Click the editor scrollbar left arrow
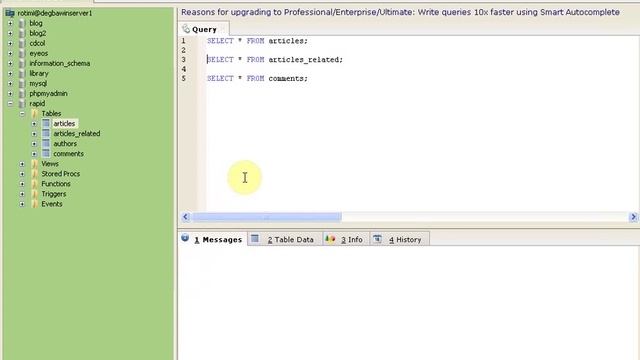Viewport: 640px width, 360px height. pyautogui.click(x=185, y=217)
